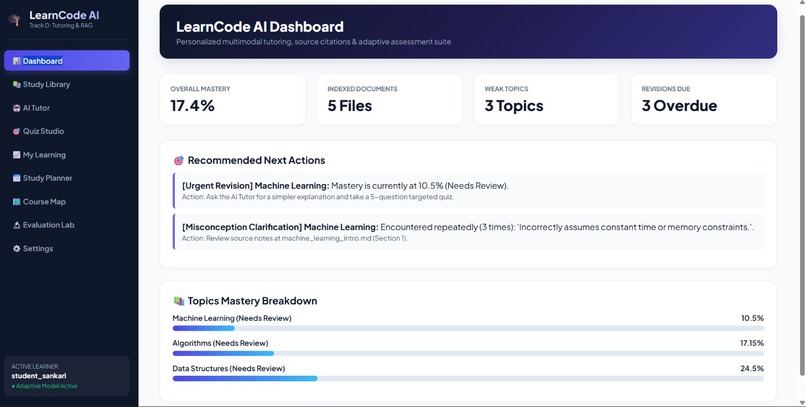Open Evaluation Lab from sidebar
This screenshot has width=806, height=407.
click(67, 225)
